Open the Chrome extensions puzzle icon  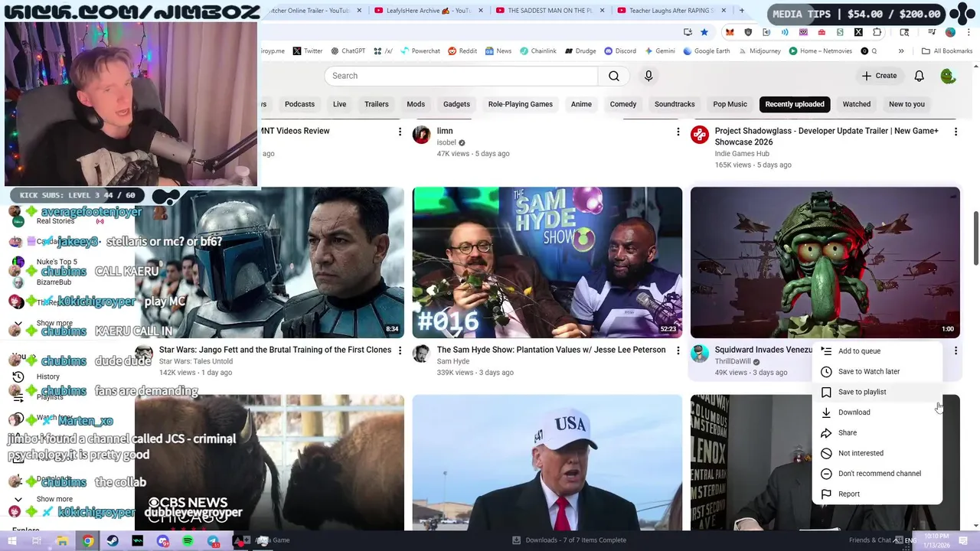[x=877, y=32]
